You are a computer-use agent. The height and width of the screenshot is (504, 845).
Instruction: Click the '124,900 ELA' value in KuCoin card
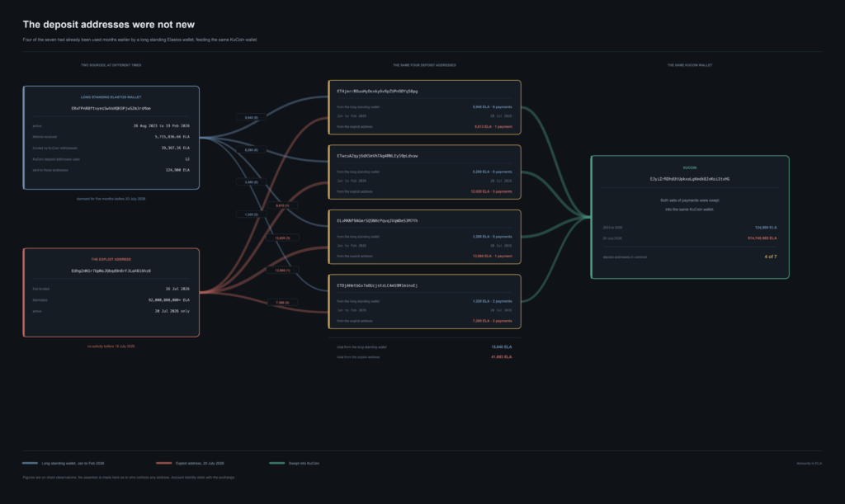point(766,227)
